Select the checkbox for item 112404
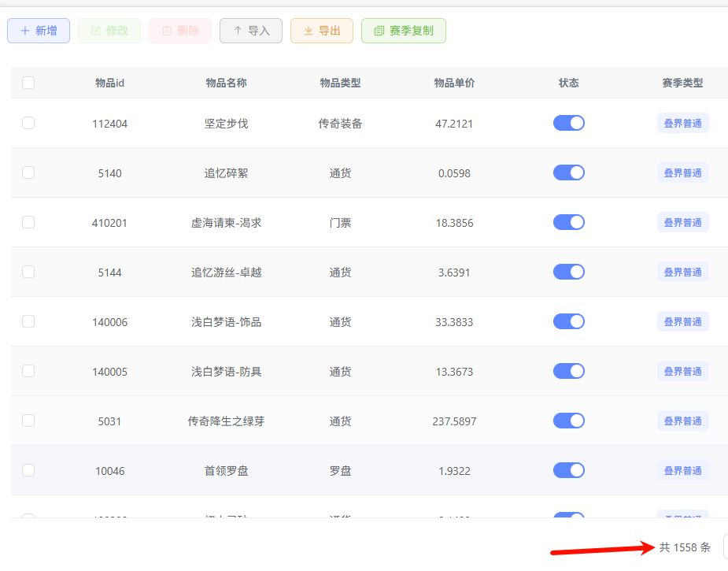Viewport: 728px width, 571px height. (28, 123)
